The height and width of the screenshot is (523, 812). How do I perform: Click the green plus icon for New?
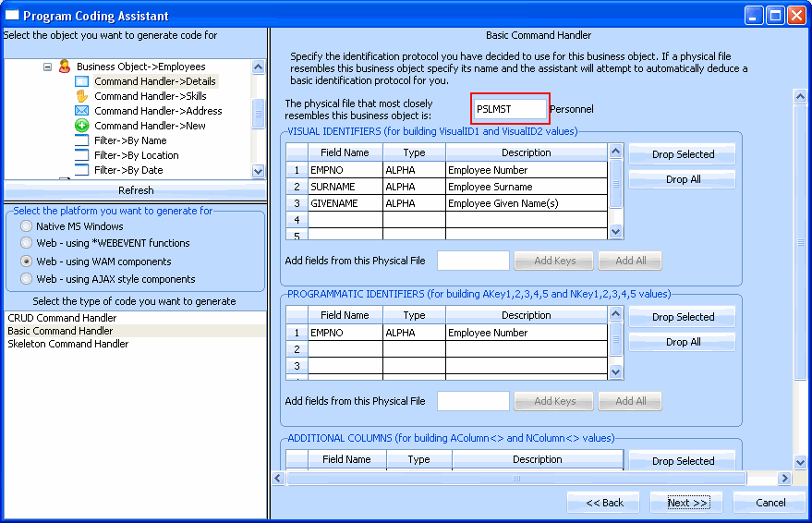click(x=81, y=126)
